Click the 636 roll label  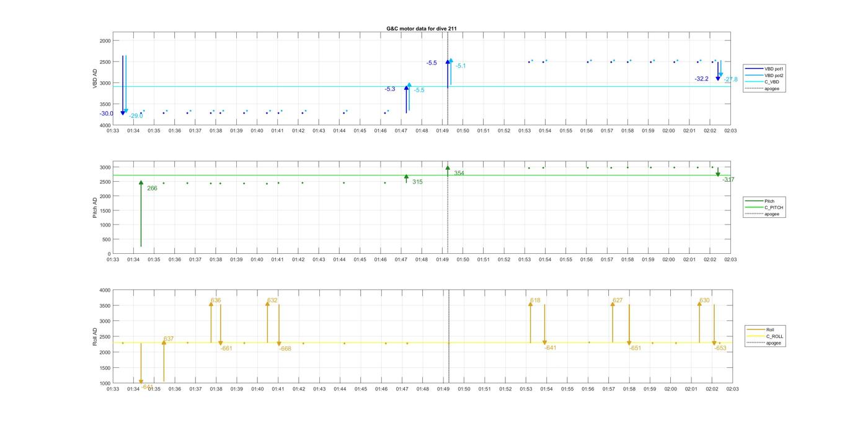click(216, 300)
